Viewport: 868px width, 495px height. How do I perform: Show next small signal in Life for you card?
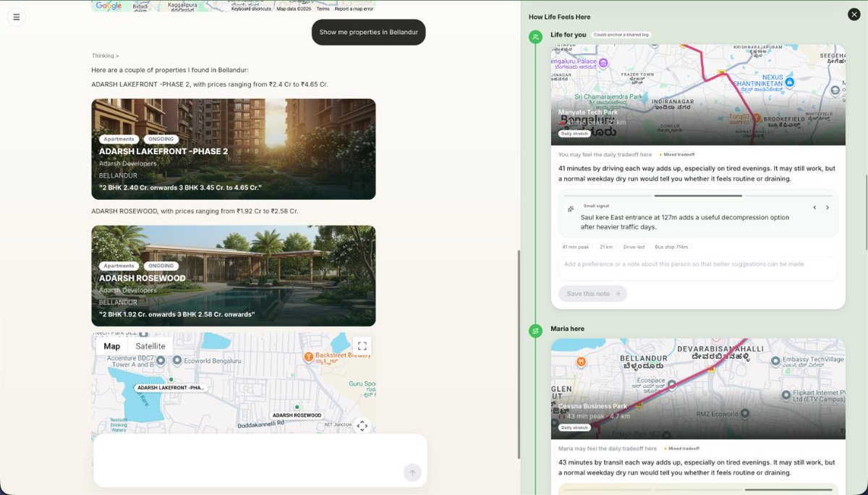(x=827, y=208)
